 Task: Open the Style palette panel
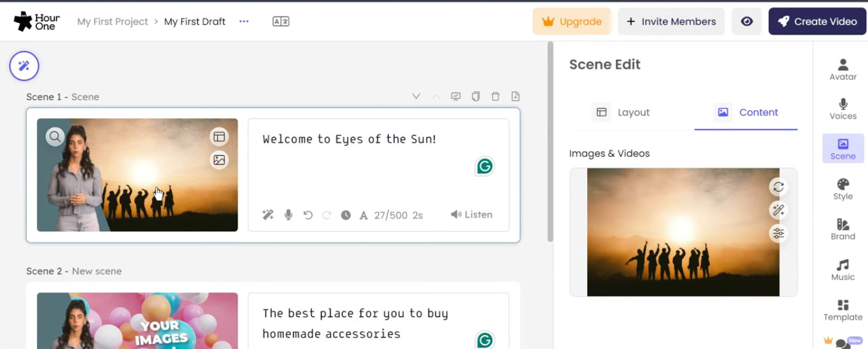pyautogui.click(x=843, y=189)
